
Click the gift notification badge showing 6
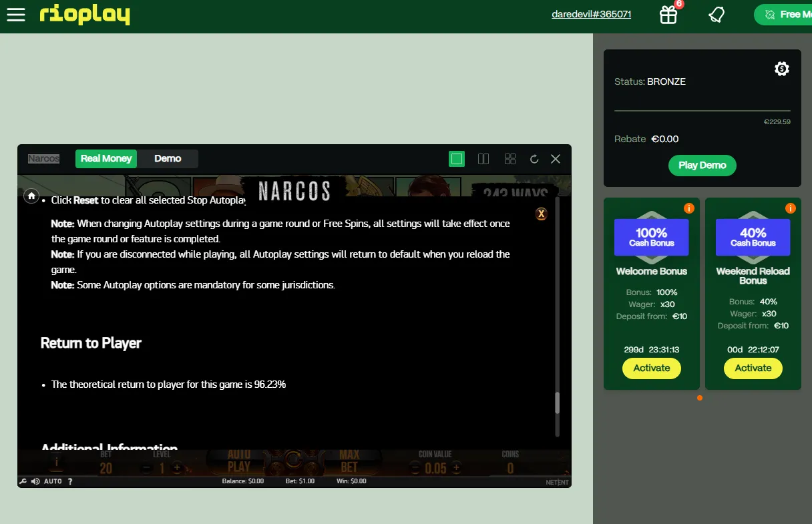pos(679,4)
